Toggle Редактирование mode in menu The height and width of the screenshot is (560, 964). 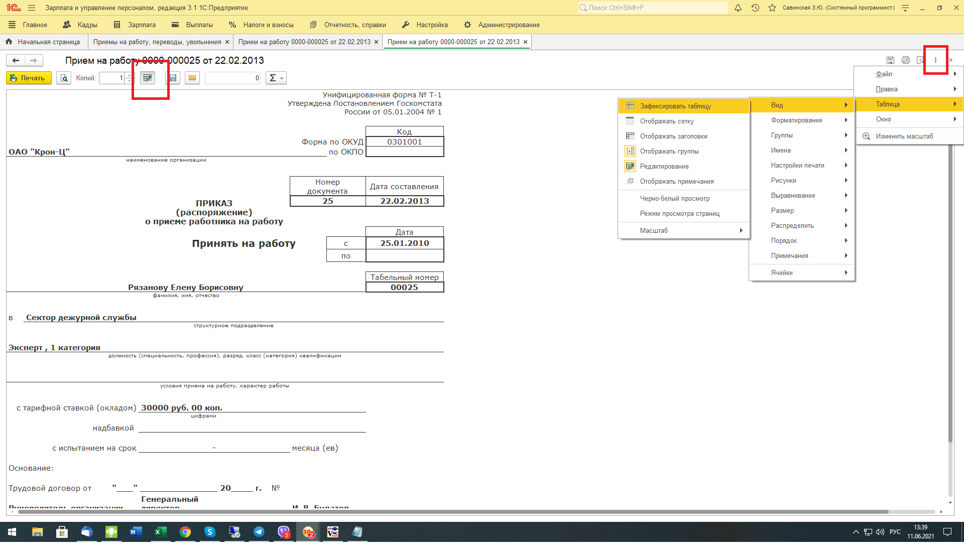click(x=664, y=166)
